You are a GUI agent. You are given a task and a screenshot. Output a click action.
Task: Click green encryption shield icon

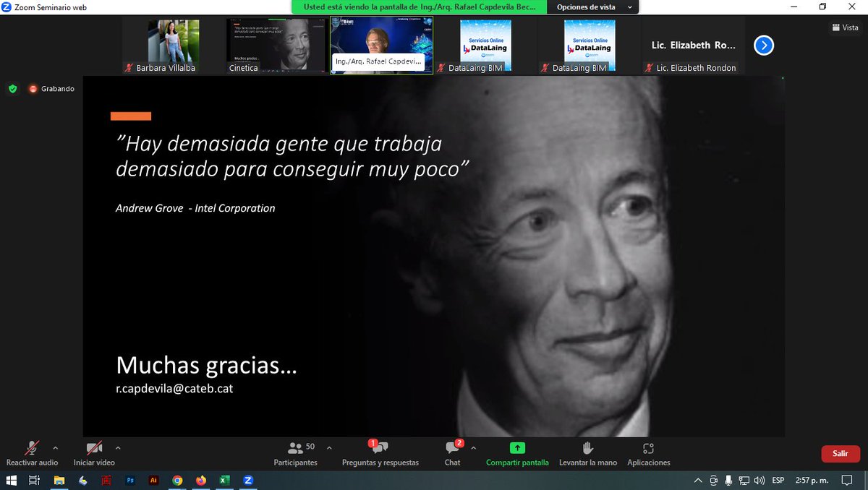point(12,89)
